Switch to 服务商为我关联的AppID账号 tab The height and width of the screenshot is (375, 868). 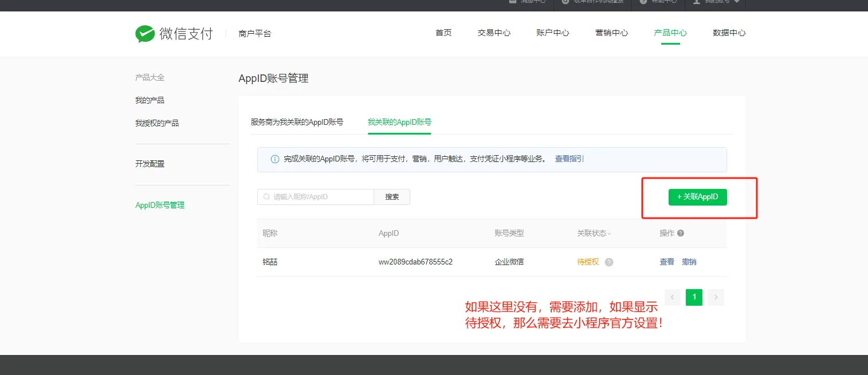pyautogui.click(x=297, y=121)
